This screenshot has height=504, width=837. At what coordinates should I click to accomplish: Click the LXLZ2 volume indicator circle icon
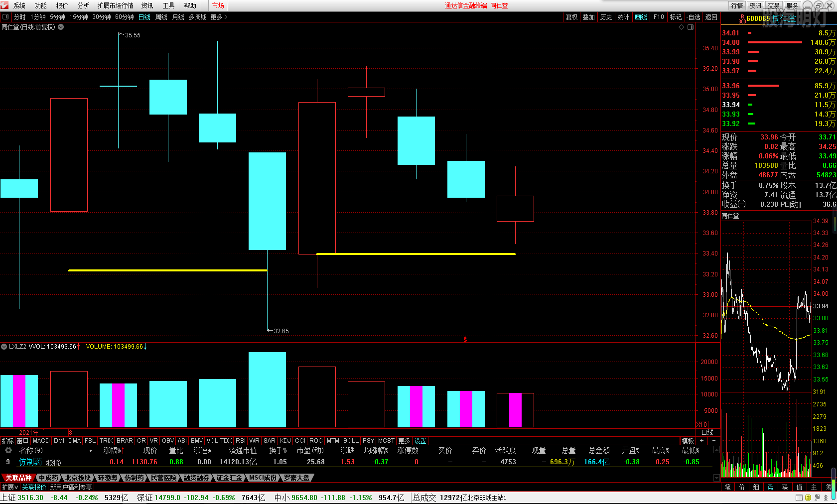[4, 346]
